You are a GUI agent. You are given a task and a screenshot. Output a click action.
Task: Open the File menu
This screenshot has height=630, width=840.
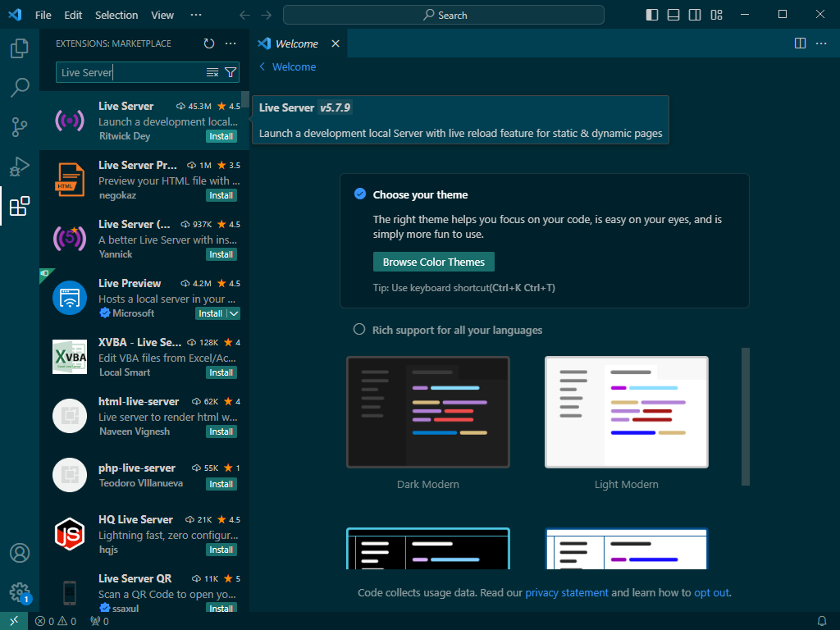[x=43, y=15]
